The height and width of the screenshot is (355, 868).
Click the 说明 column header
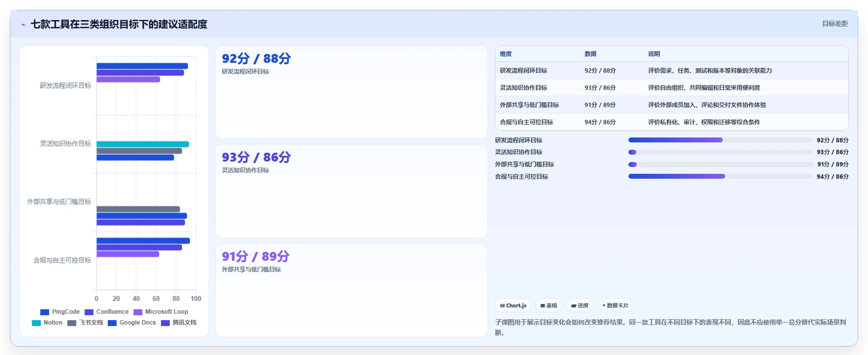(x=654, y=54)
